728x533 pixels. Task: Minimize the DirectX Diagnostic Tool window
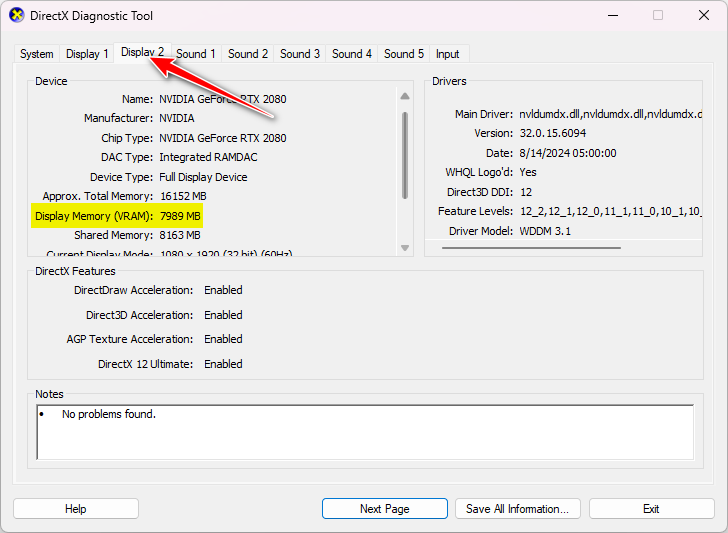(613, 15)
